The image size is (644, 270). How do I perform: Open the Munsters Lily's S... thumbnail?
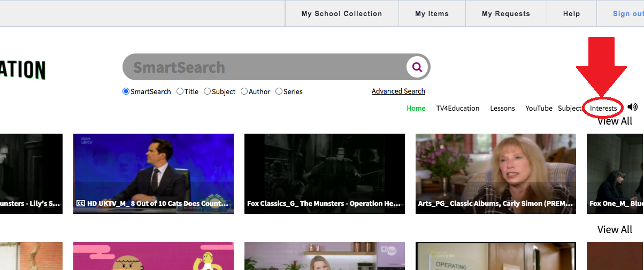[31, 174]
